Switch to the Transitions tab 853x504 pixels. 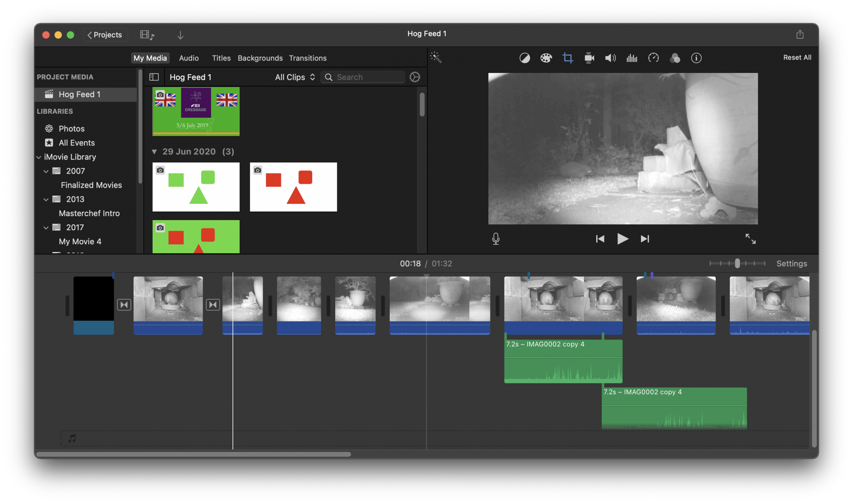click(308, 58)
